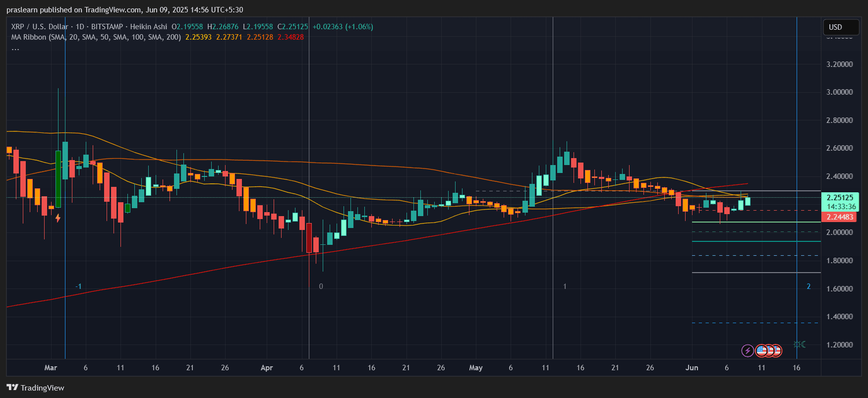Click the current price label 2.25125
868x398 pixels.
[x=840, y=198]
